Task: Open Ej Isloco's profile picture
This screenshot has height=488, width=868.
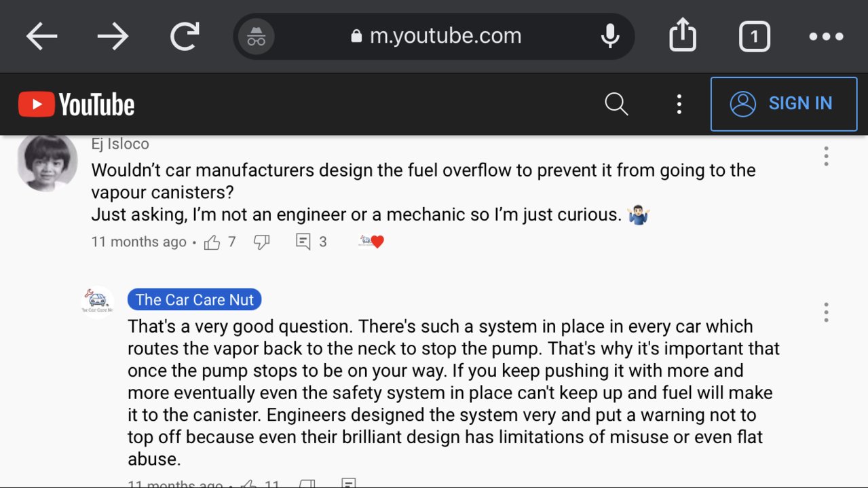Action: (47, 163)
